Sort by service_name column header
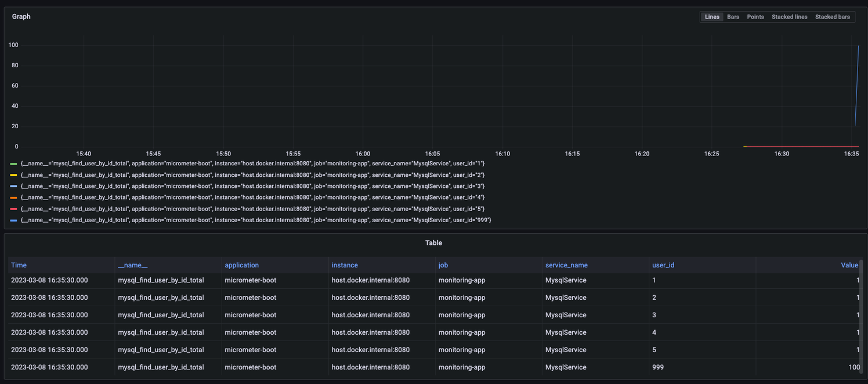Screen dimensions: 868x384 coord(566,265)
